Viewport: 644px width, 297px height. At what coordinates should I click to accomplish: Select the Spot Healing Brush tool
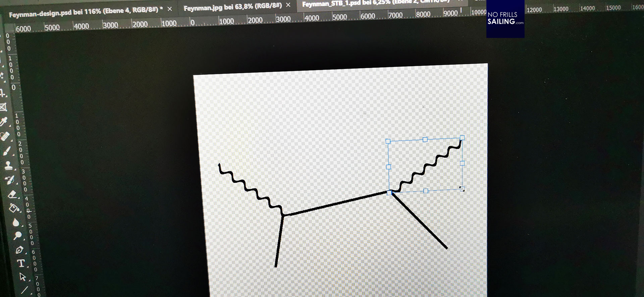(5, 136)
